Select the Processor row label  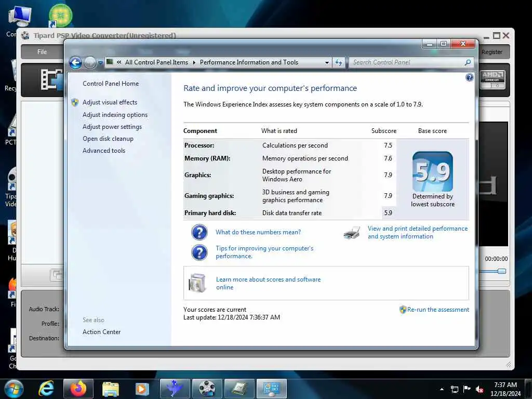click(199, 145)
